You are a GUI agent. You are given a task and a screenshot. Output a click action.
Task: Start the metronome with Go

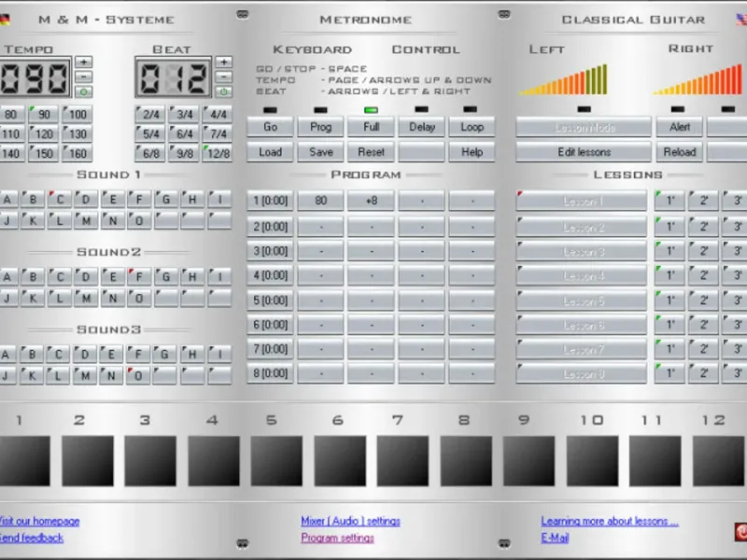pos(270,127)
